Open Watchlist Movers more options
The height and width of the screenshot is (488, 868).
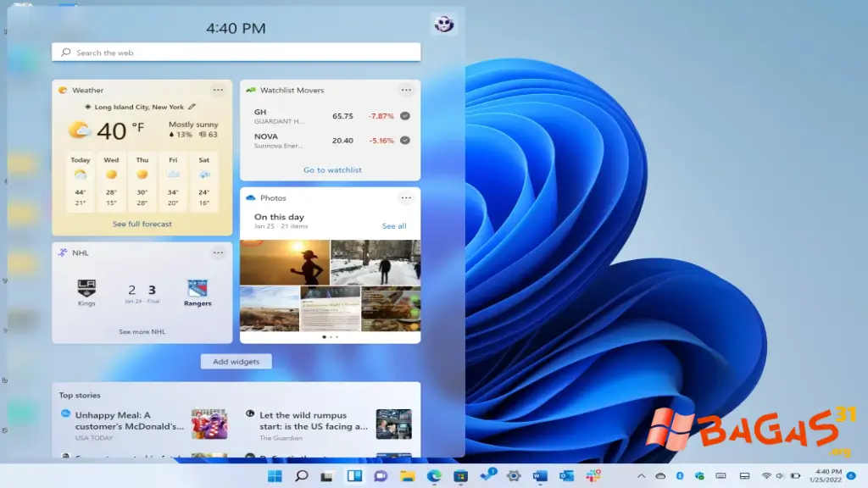pos(406,90)
